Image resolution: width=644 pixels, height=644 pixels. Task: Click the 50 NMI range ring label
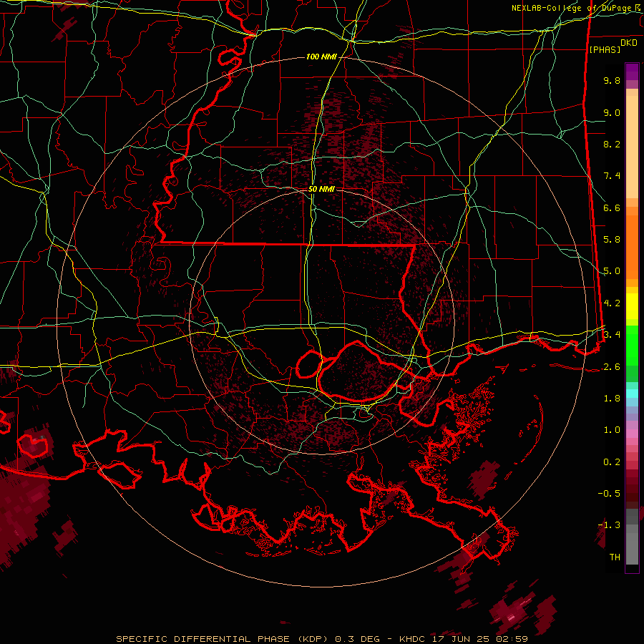click(x=321, y=190)
